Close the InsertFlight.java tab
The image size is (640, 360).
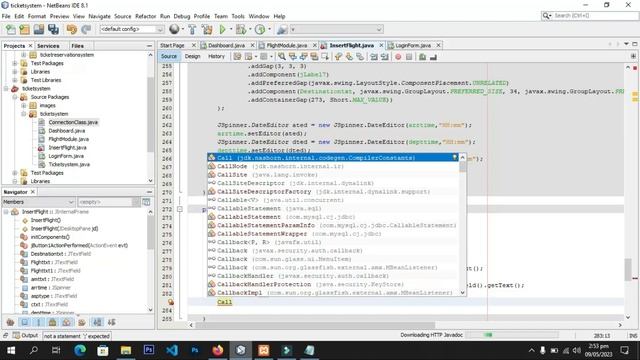[381, 45]
